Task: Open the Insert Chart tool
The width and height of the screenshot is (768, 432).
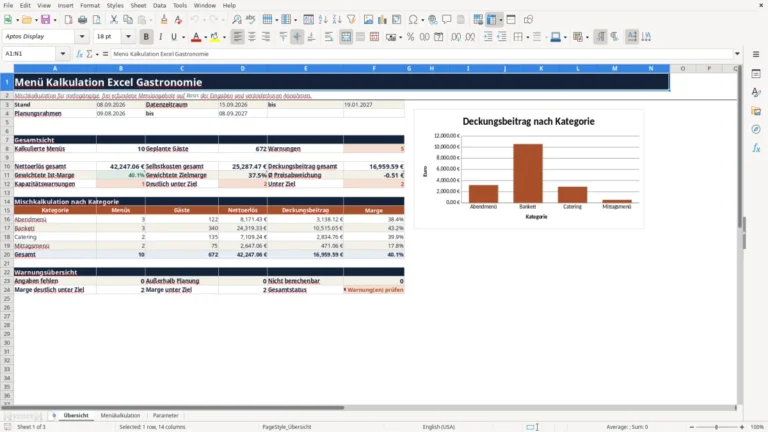Action: 382,20
